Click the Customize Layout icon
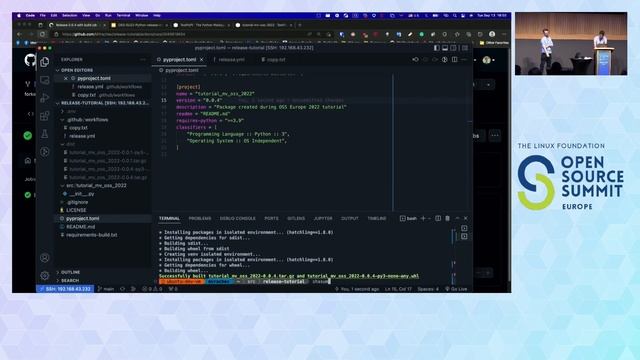 [464, 48]
